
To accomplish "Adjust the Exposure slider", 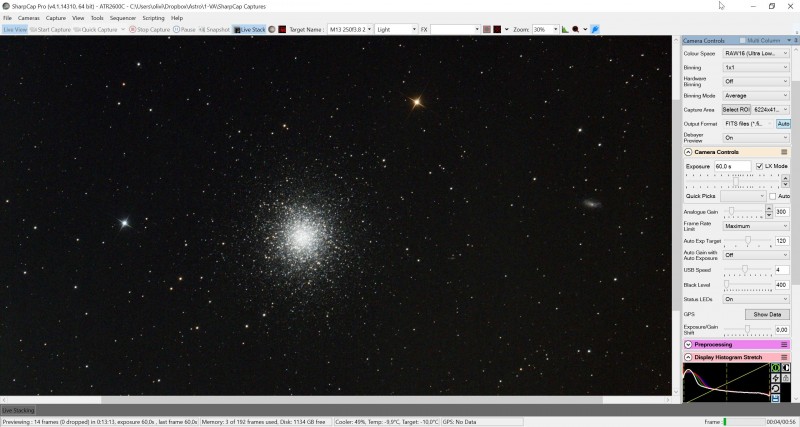I will [736, 181].
